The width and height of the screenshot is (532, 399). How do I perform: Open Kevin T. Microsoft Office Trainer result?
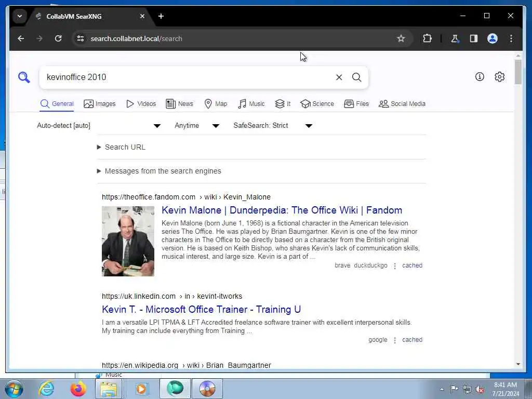[x=201, y=310]
